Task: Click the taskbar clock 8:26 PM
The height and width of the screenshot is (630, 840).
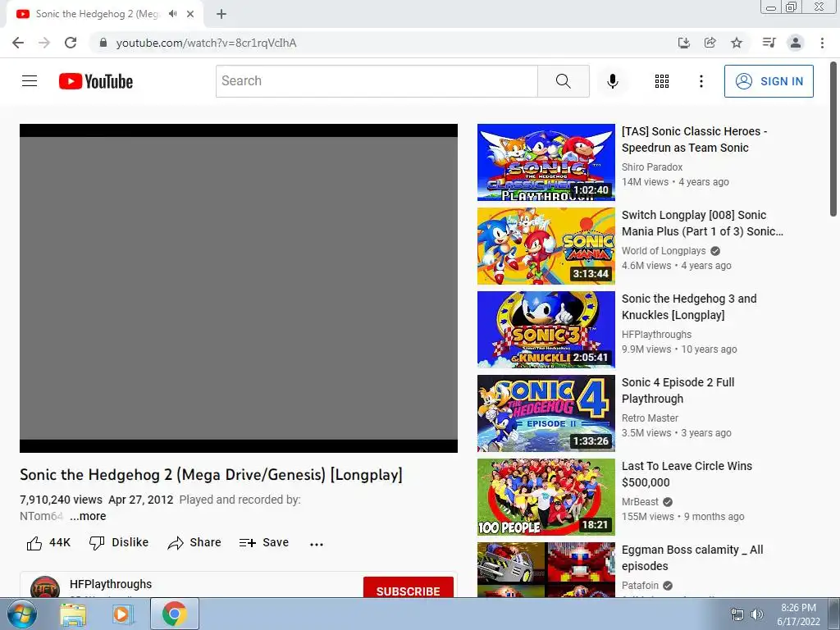Action: coord(798,614)
